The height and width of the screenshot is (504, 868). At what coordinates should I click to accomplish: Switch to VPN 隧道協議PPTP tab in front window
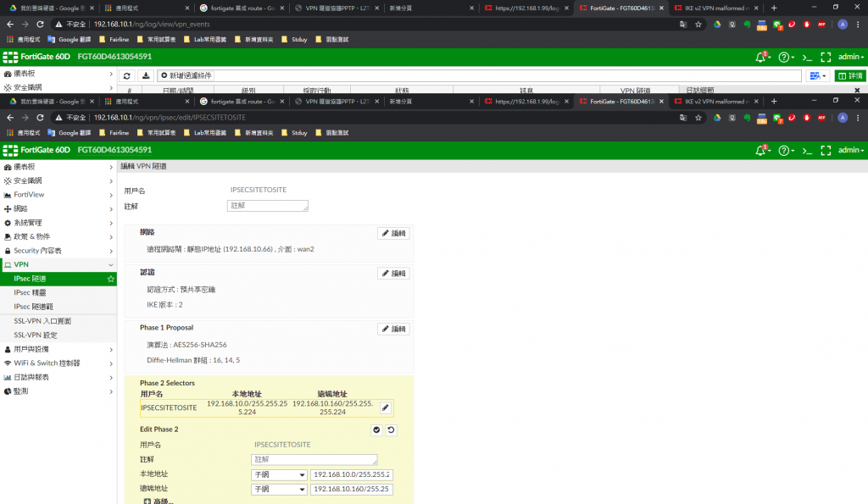coord(336,102)
